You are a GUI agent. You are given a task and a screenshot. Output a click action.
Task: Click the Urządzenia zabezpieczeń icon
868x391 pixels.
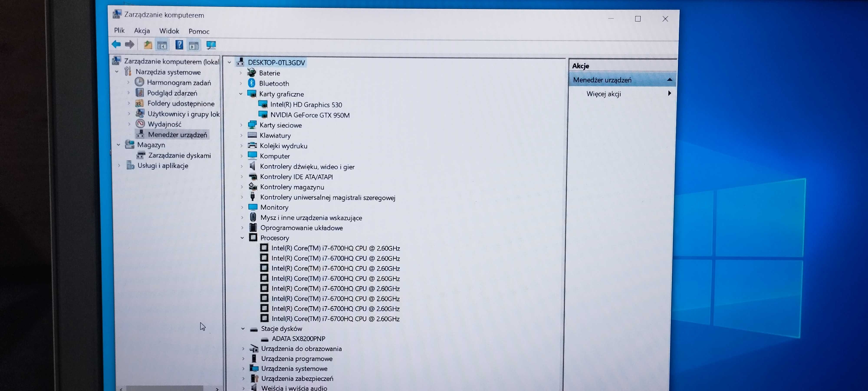(254, 379)
